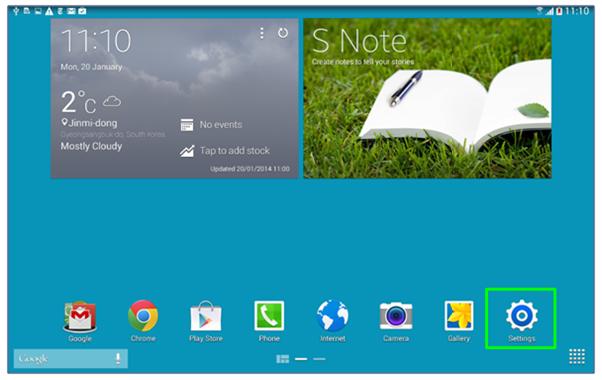Refresh the weather widget
The height and width of the screenshot is (380, 602).
283,33
